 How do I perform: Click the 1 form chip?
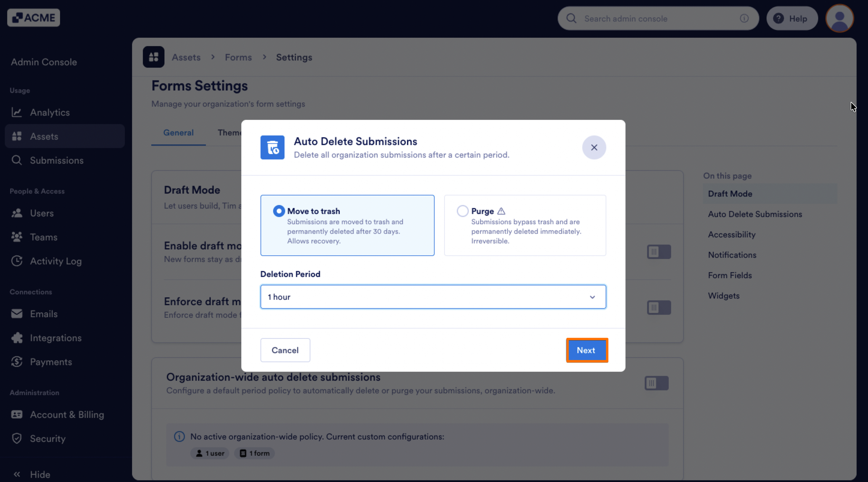tap(254, 453)
